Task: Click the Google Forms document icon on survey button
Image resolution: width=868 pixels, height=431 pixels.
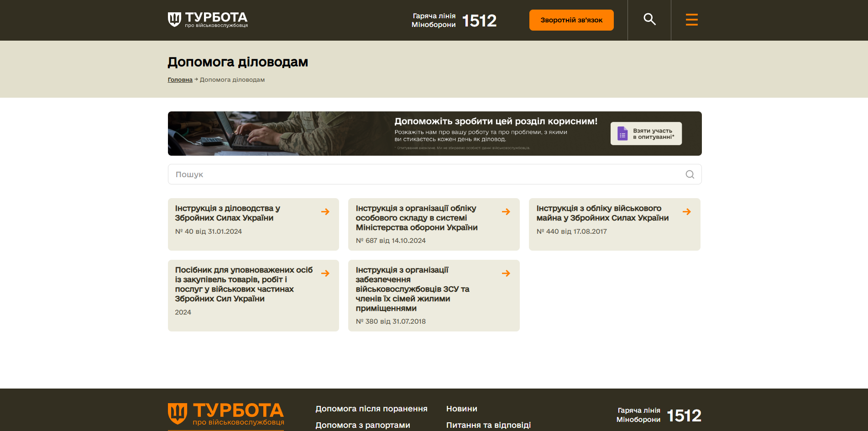Action: pos(622,133)
